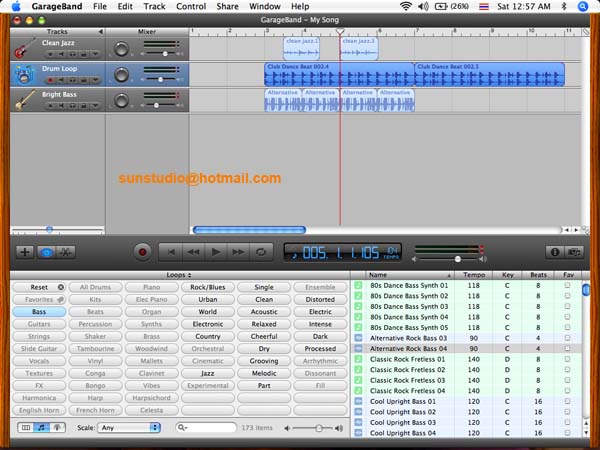Mark 80s Dance Bass Synth 04 as favorite
This screenshot has height=450, width=600.
pos(567,317)
